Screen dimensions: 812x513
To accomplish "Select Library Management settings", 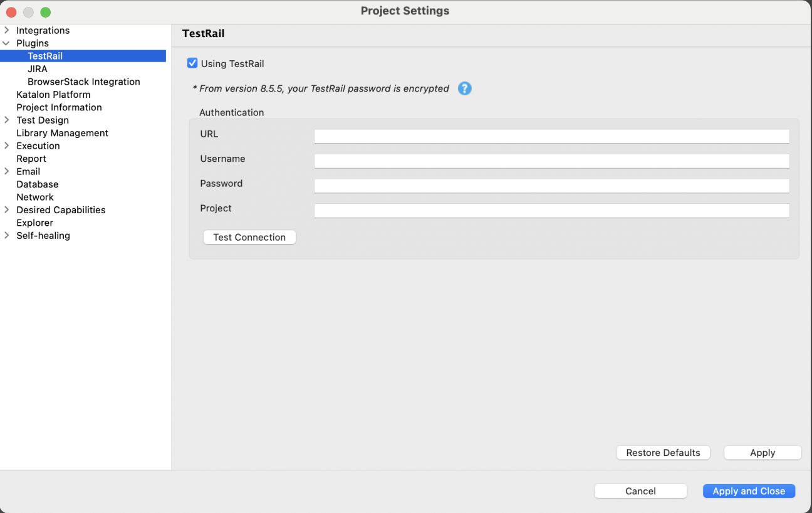I will 62,133.
